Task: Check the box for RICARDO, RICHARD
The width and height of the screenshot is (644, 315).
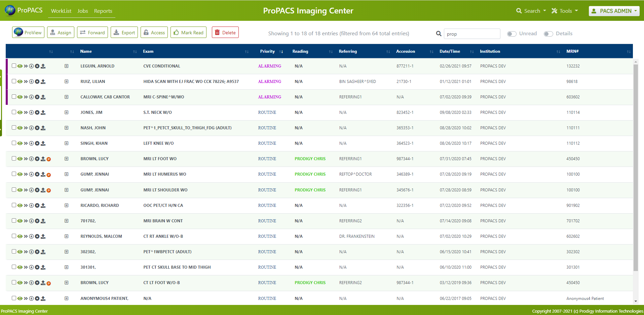Action: [x=14, y=205]
